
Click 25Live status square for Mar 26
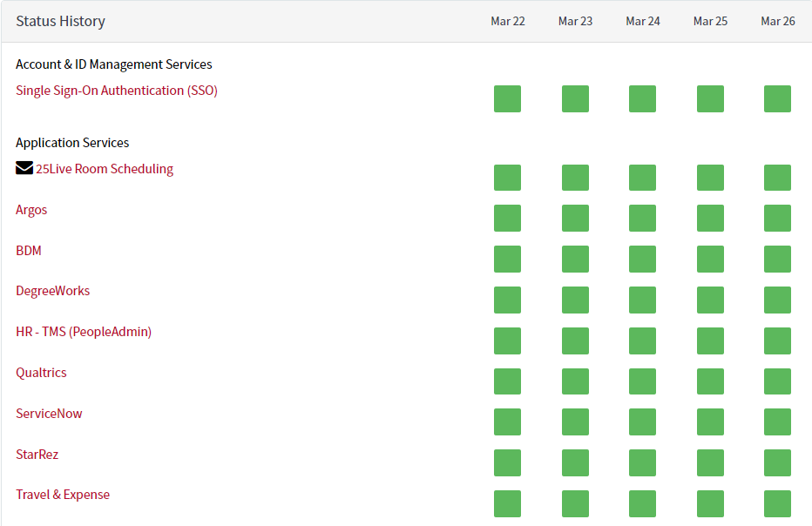[x=778, y=178]
